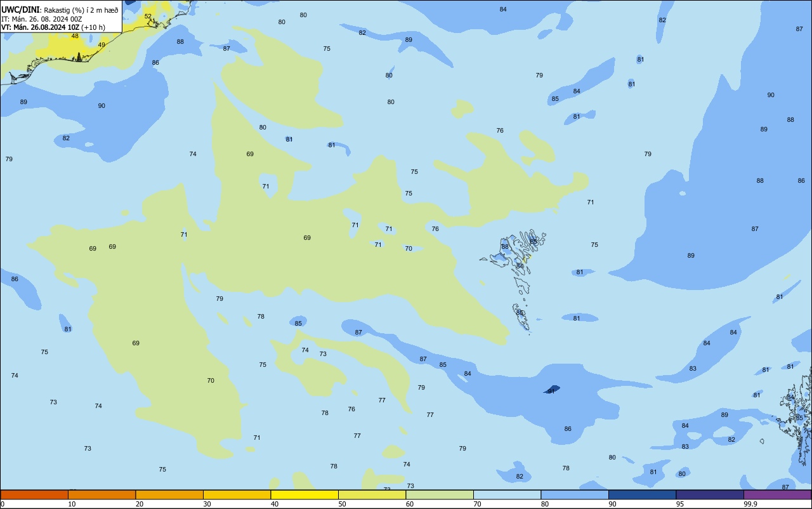This screenshot has width=812, height=509.
Task: Click the legend label '95'
Action: coord(680,504)
